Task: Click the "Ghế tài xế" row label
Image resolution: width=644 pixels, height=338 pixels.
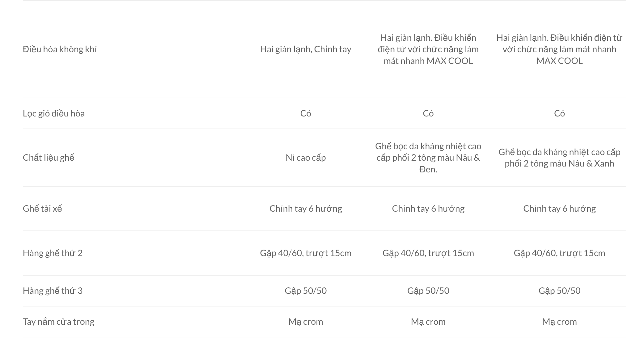Action: (x=42, y=209)
